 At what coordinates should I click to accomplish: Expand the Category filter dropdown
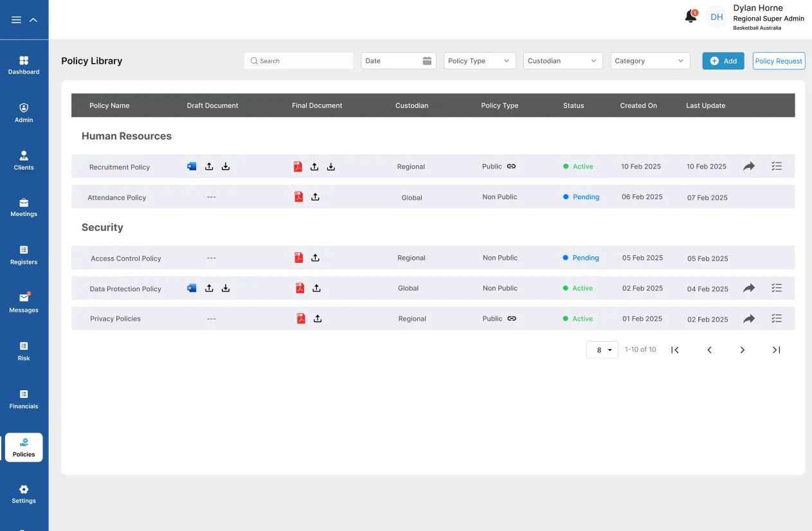649,61
